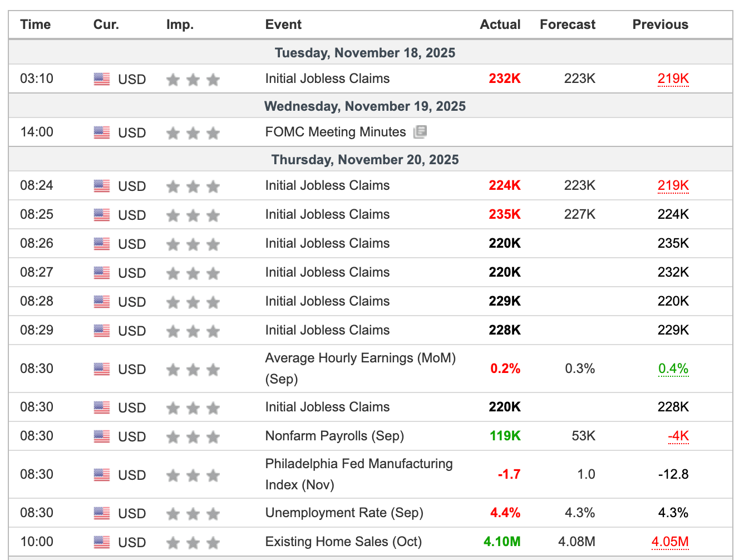Open the Nonfarm Payrolls (Sep) event
The height and width of the screenshot is (560, 749).
(x=334, y=436)
